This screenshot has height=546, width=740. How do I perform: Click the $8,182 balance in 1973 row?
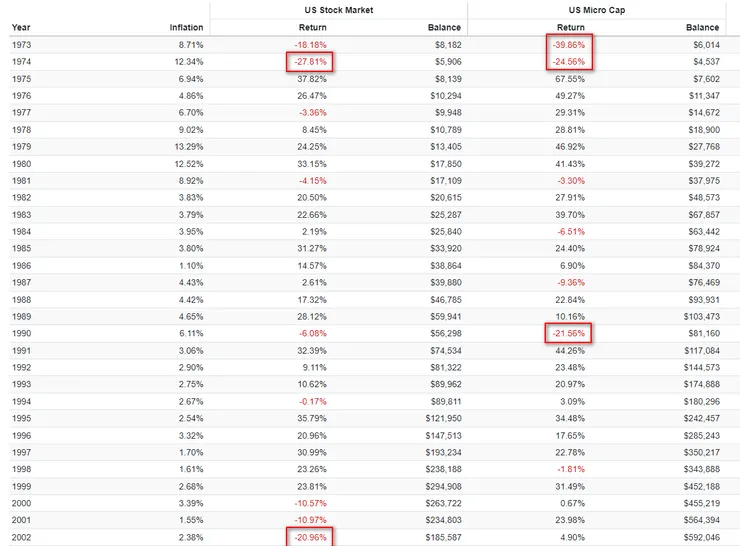[x=445, y=45]
